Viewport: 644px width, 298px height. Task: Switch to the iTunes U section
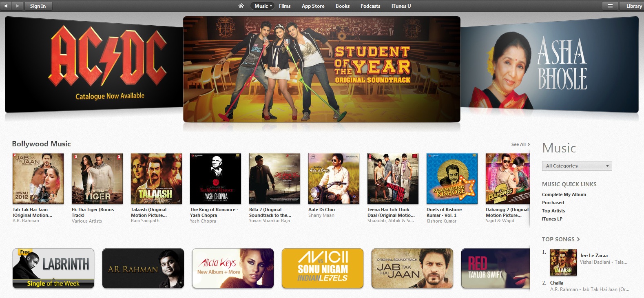[401, 6]
